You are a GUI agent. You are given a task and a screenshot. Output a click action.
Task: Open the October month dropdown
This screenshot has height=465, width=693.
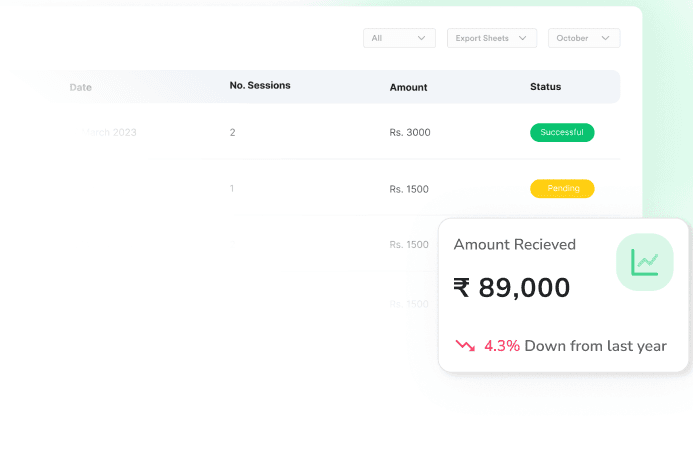[584, 38]
